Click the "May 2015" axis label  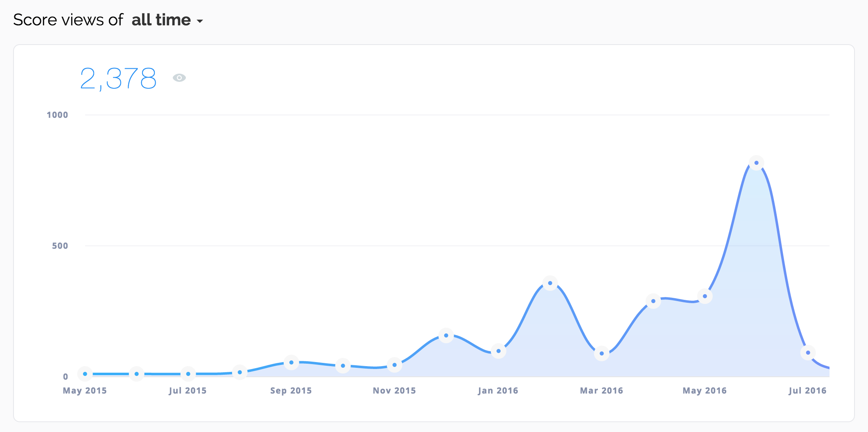coord(85,391)
